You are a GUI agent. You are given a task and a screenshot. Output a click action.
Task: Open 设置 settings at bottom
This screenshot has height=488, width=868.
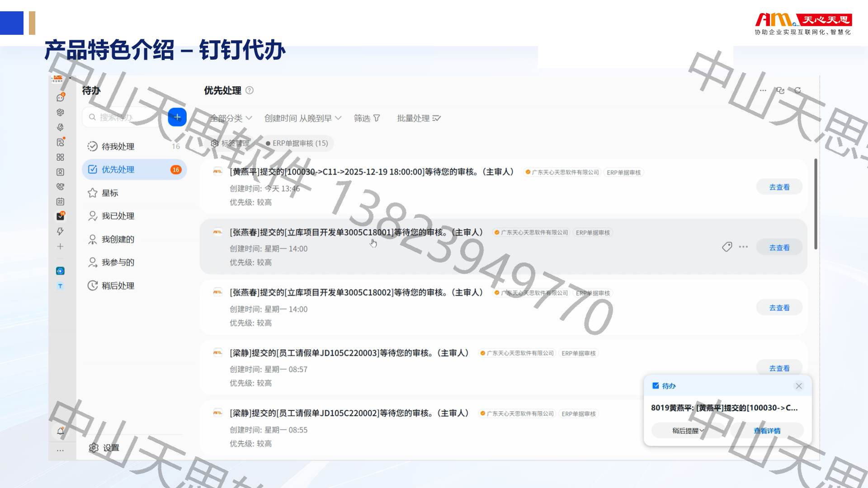coord(104,448)
